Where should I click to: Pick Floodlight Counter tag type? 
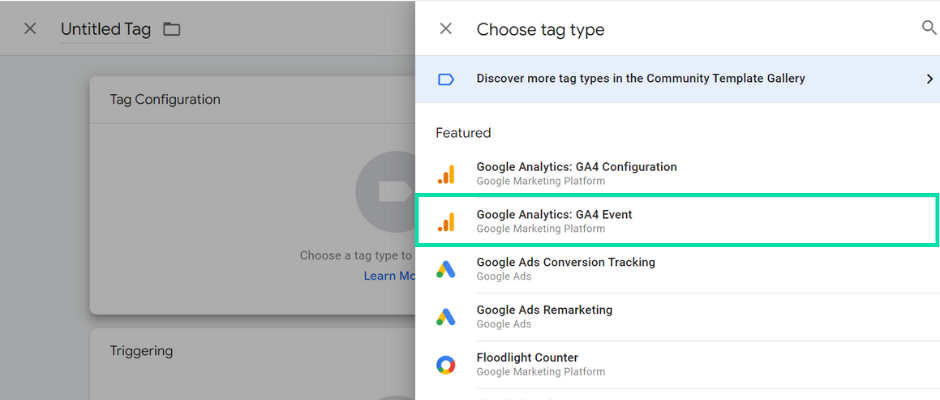tap(527, 357)
